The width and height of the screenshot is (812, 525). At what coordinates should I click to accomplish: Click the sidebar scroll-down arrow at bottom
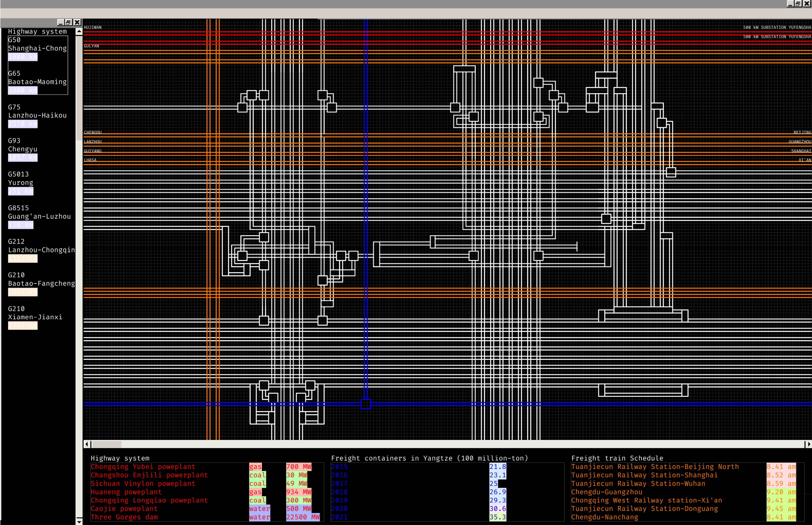pyautogui.click(x=79, y=521)
